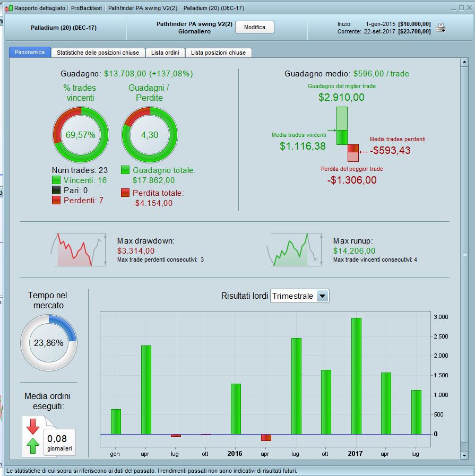Click the max runup green chart thumbnail
Viewport: 475px width, 476px height.
[x=295, y=249]
